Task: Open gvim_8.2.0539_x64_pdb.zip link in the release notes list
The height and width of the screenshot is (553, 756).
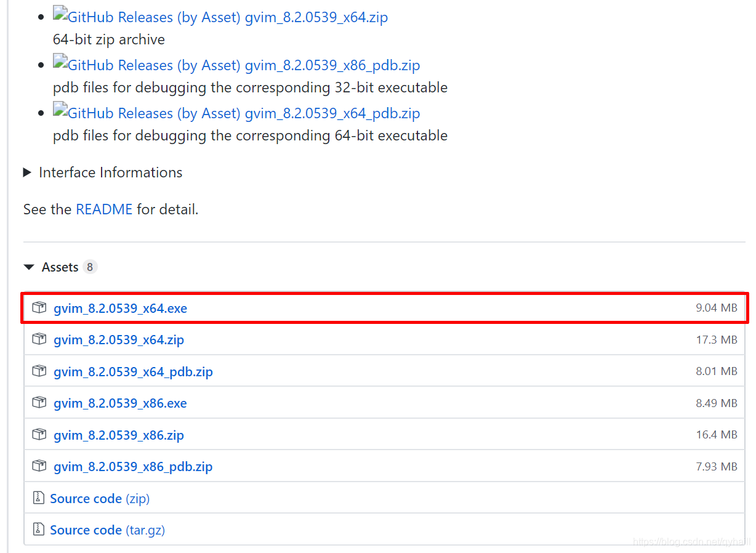Action: (x=332, y=113)
